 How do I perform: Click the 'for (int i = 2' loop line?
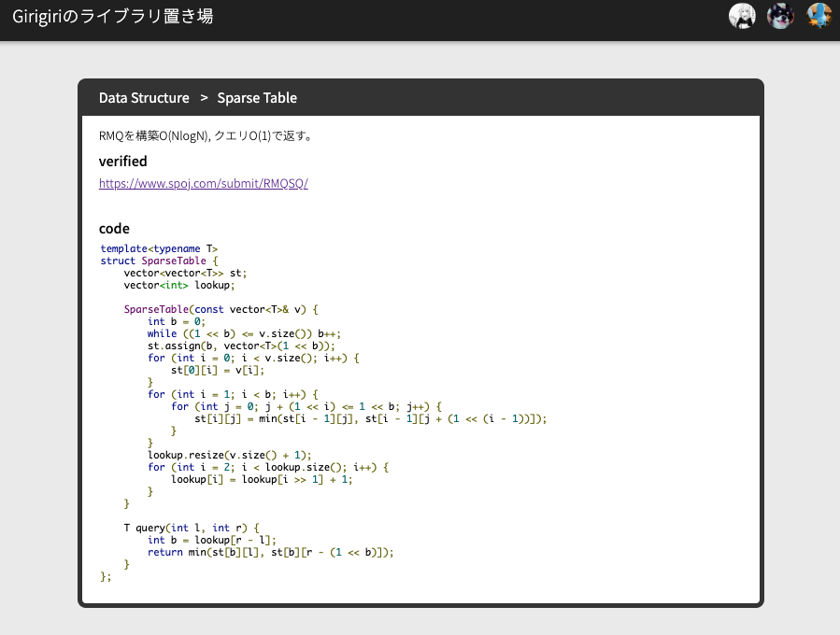[268, 468]
